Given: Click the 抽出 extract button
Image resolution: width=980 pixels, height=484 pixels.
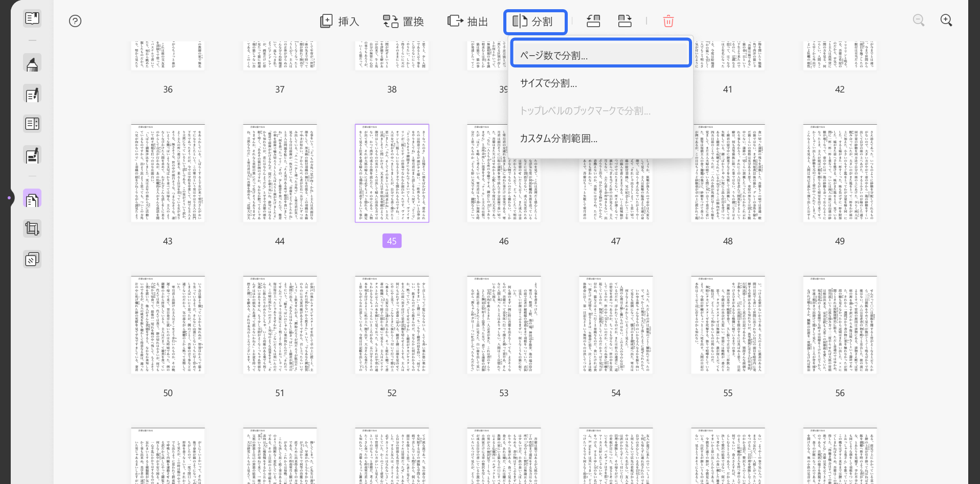Looking at the screenshot, I should 468,21.
